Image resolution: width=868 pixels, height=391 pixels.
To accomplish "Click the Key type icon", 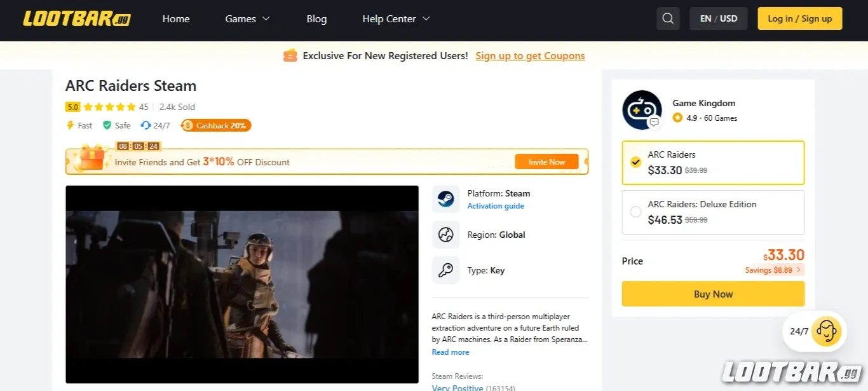I will (445, 270).
